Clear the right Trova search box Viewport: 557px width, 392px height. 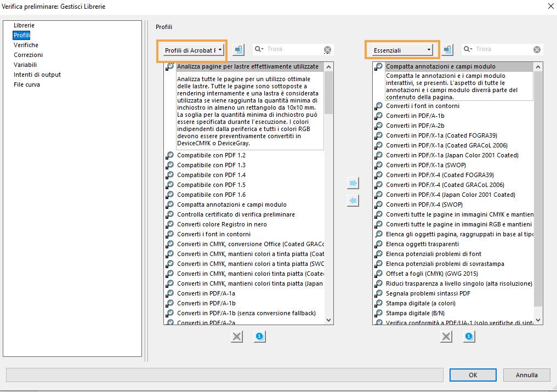[x=537, y=50]
